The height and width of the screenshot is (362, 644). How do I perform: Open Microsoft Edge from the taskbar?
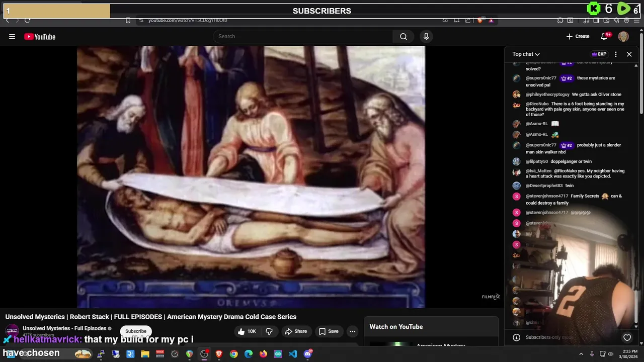249,354
